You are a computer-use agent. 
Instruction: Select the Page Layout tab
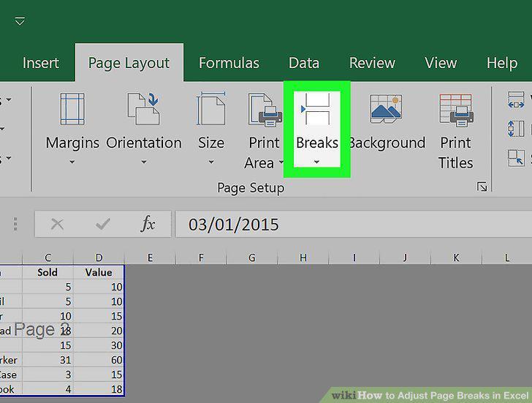click(129, 63)
